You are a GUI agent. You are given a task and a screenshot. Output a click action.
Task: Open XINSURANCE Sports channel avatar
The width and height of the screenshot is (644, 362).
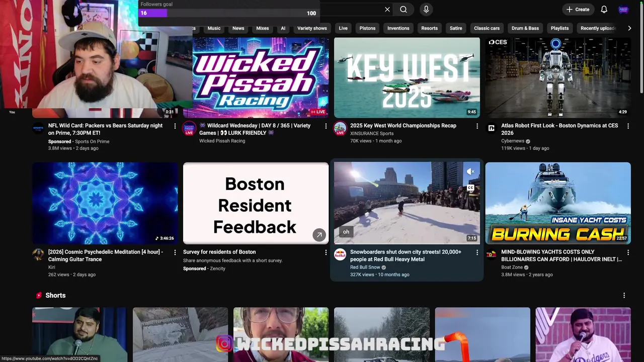click(x=340, y=128)
